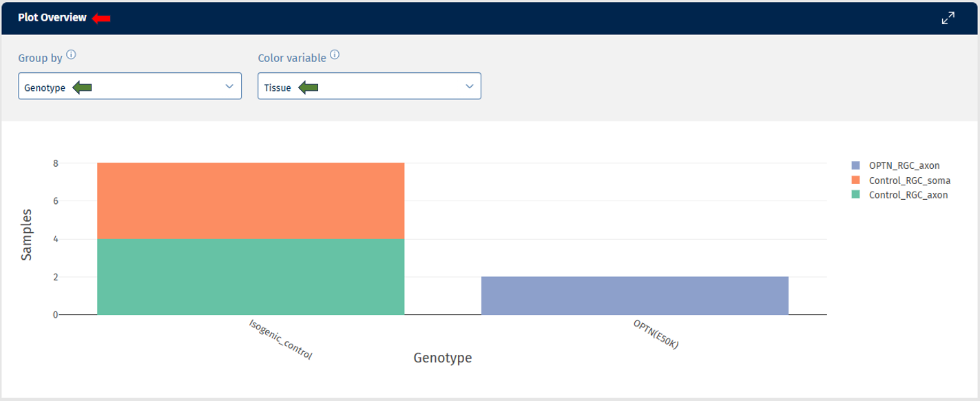Click the expand plot fullscreen icon
The height and width of the screenshot is (401, 980).
[x=948, y=19]
